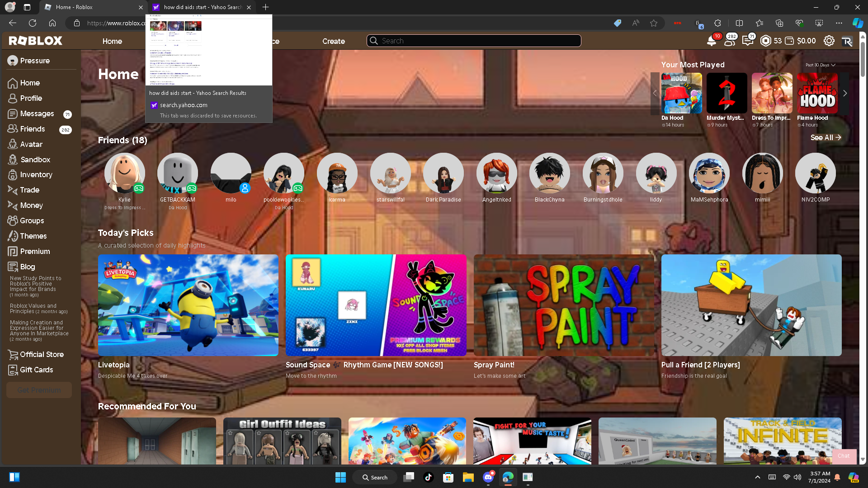Image resolution: width=868 pixels, height=488 pixels.
Task: Open Flame Hood in Most Played
Action: [817, 93]
